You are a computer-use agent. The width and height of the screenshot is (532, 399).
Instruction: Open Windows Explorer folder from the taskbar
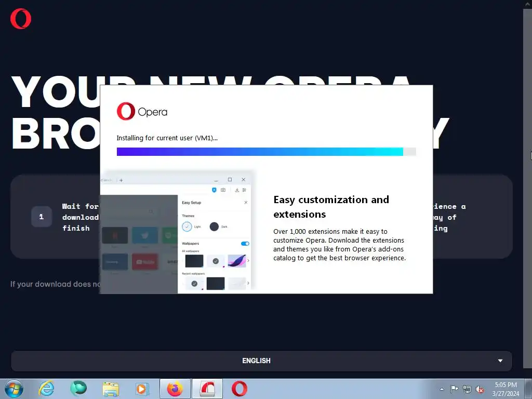[111, 389]
